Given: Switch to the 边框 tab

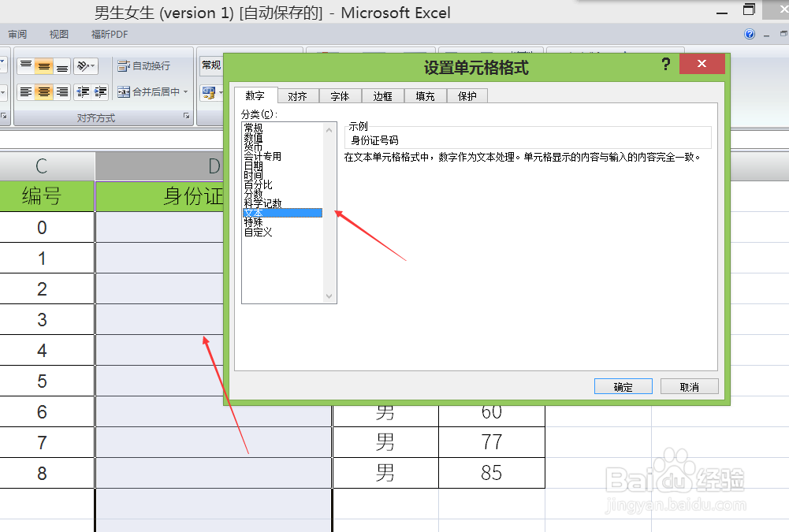Looking at the screenshot, I should coord(382,95).
